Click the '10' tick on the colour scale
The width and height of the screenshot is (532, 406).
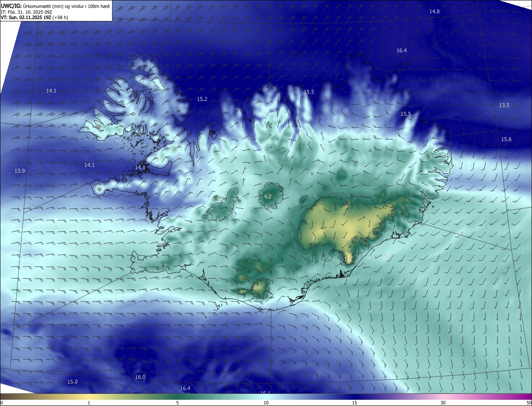(x=266, y=403)
